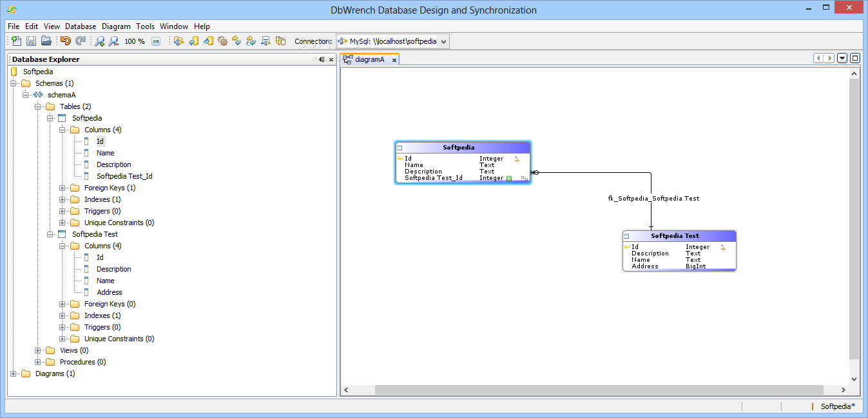This screenshot has height=418, width=868.
Task: Open the Help menu
Action: (202, 26)
